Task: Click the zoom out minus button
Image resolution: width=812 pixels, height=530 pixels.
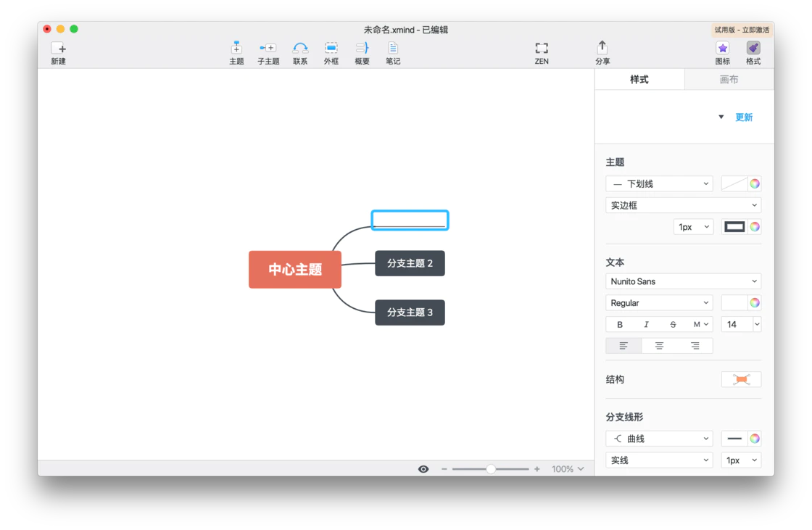Action: pos(444,469)
